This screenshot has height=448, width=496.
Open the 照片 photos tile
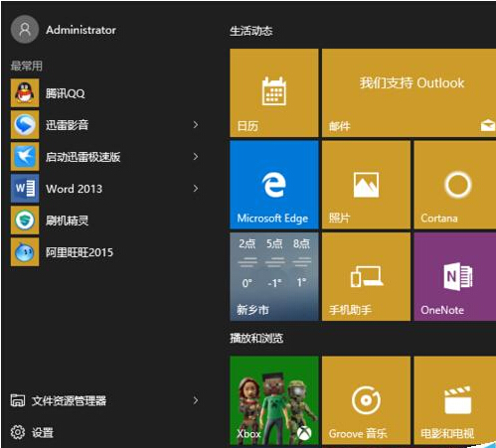click(x=366, y=185)
